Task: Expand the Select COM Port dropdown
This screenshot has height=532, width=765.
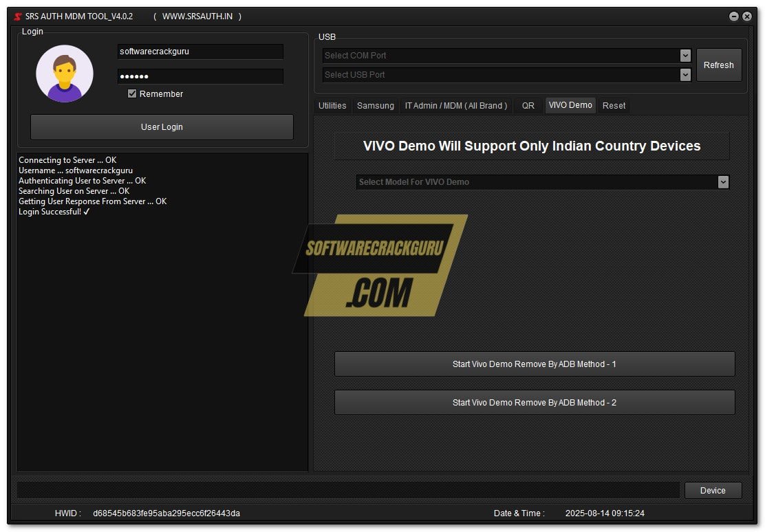Action: click(x=685, y=56)
